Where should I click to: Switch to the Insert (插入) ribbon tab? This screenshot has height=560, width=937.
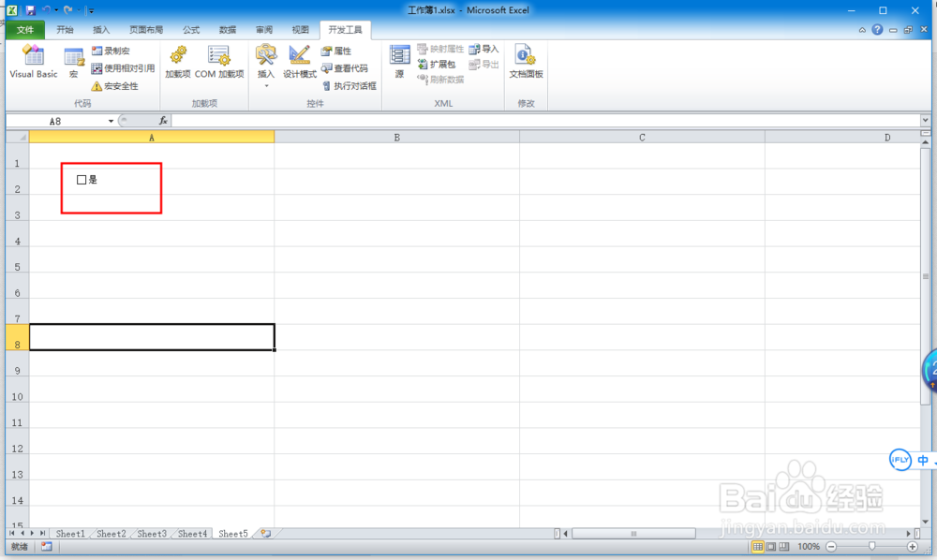pyautogui.click(x=101, y=30)
